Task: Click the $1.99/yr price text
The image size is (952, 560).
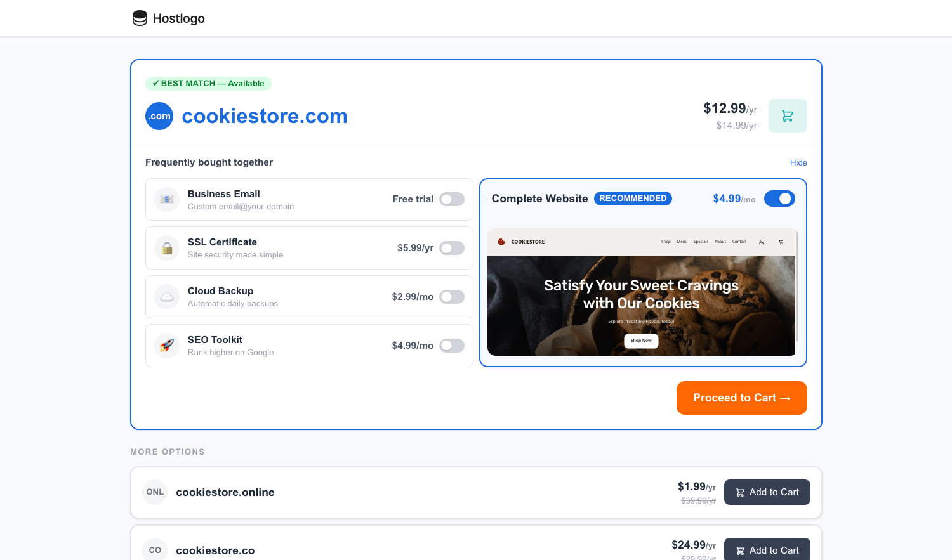Action: (697, 486)
